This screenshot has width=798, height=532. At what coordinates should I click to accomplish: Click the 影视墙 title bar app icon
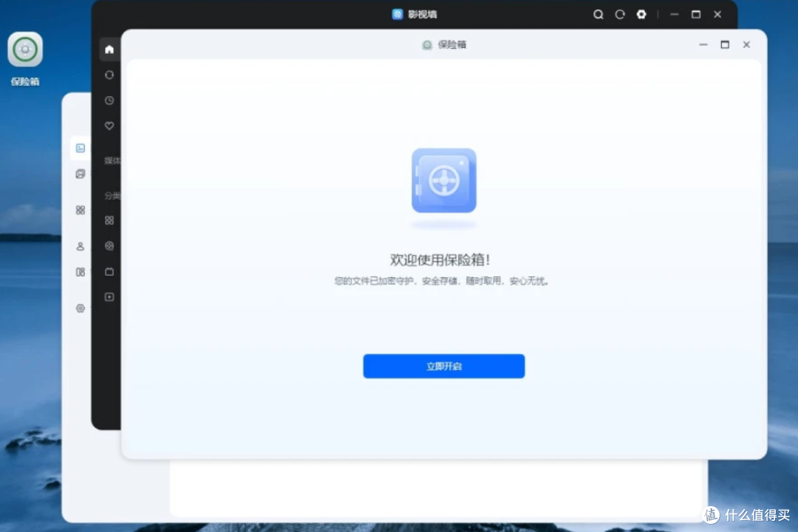pos(398,14)
